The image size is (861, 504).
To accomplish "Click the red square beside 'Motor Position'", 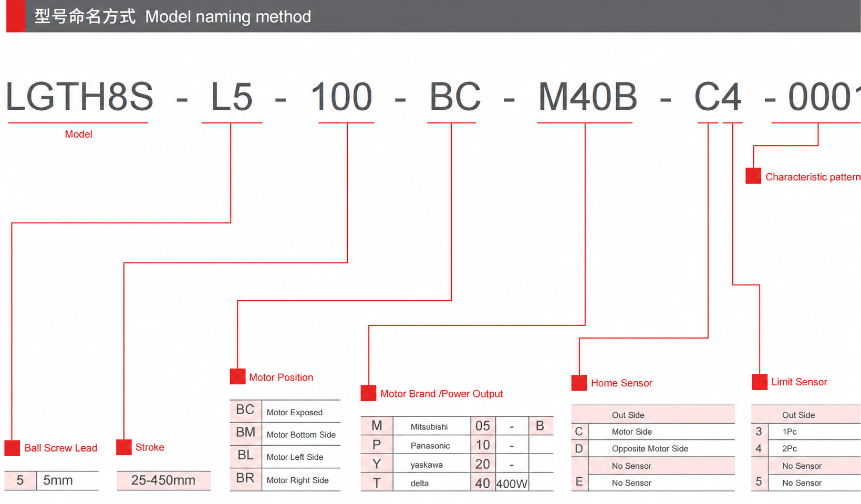I will 238,376.
